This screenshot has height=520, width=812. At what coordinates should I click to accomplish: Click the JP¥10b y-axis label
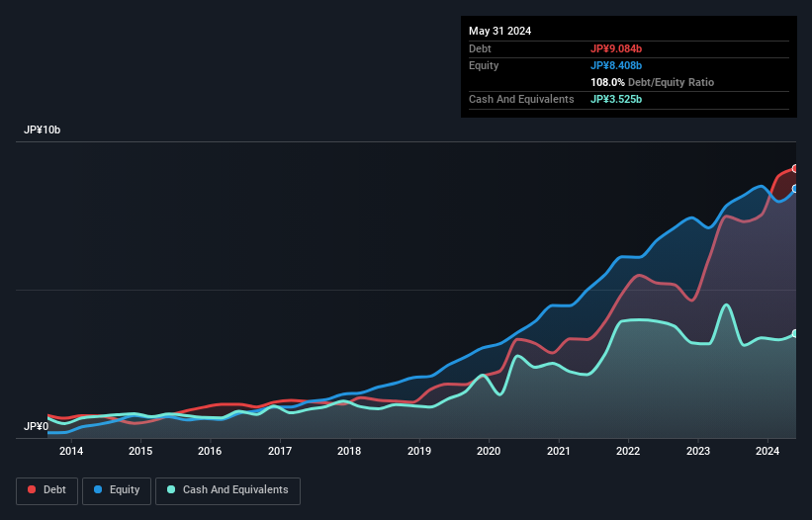pos(42,130)
